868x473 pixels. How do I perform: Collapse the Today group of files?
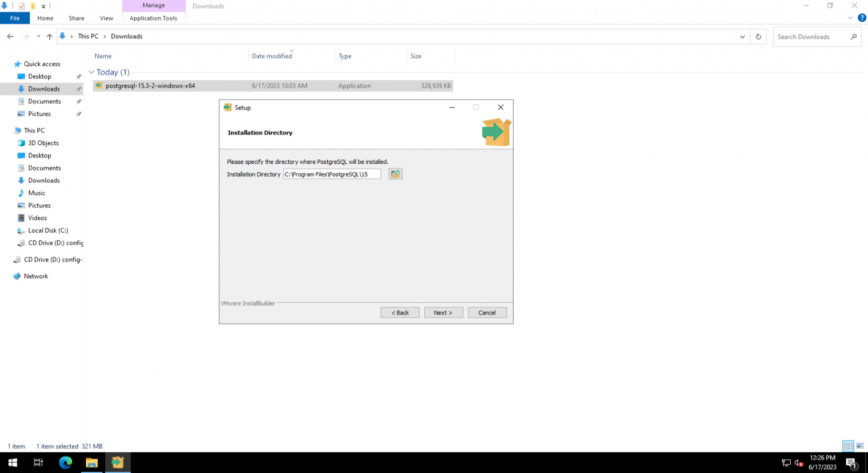[92, 72]
